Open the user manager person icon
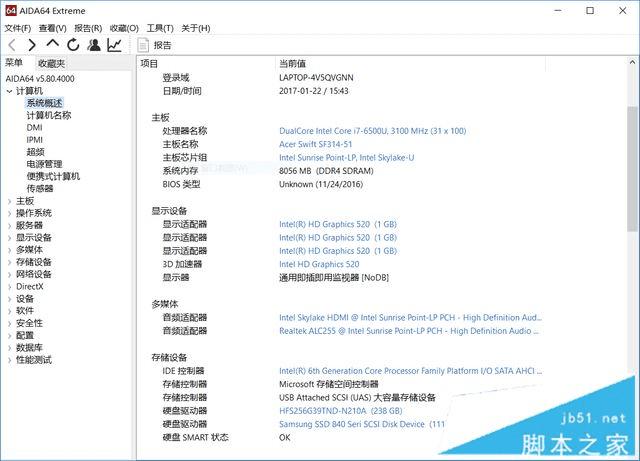The height and width of the screenshot is (461, 640). coord(94,45)
